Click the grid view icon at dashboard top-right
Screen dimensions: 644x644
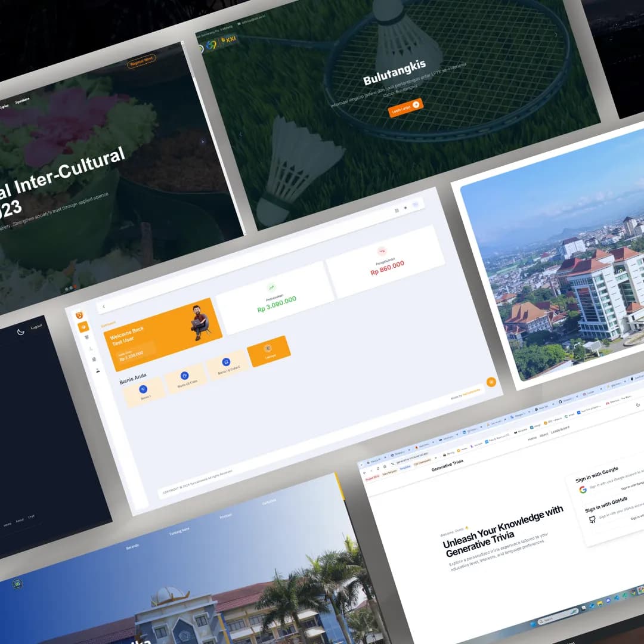397,209
